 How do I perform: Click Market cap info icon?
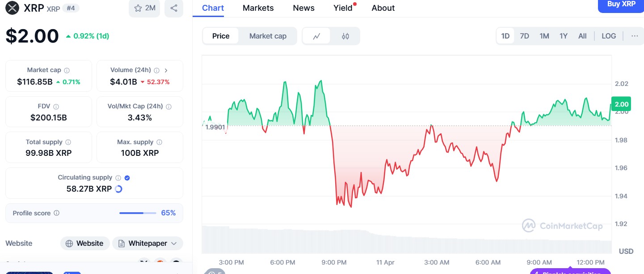[x=67, y=70]
